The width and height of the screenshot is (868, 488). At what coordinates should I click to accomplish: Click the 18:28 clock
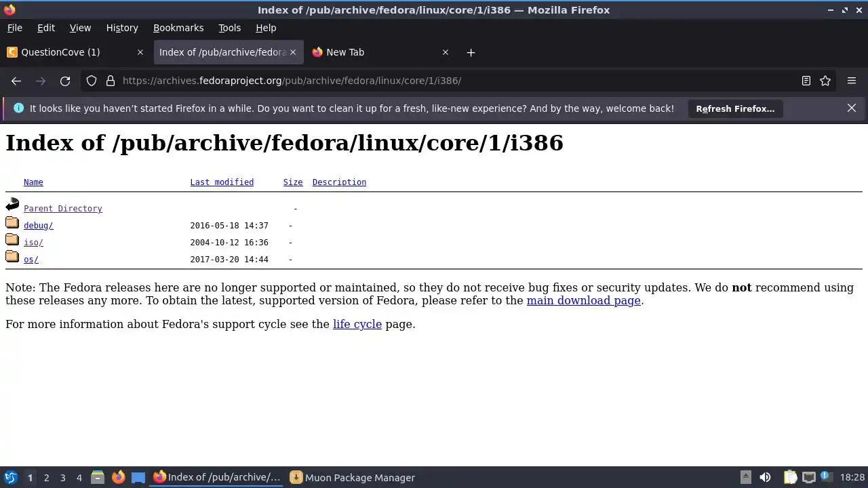[852, 477]
